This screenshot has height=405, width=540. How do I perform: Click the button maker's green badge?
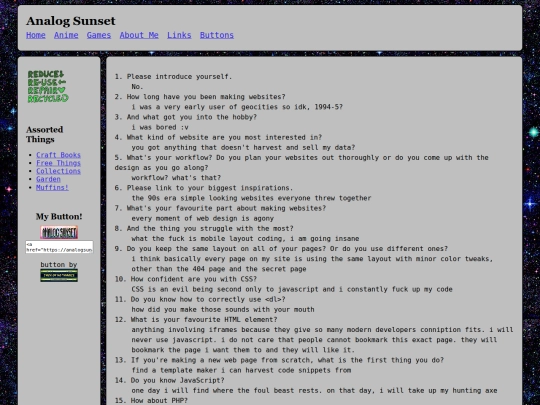click(x=59, y=276)
